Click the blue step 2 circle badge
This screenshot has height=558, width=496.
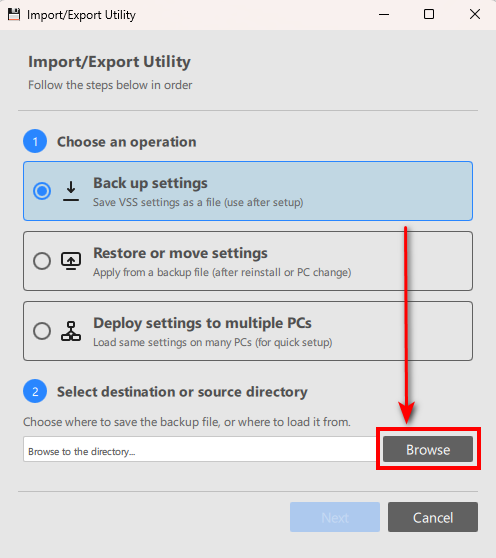[35, 391]
